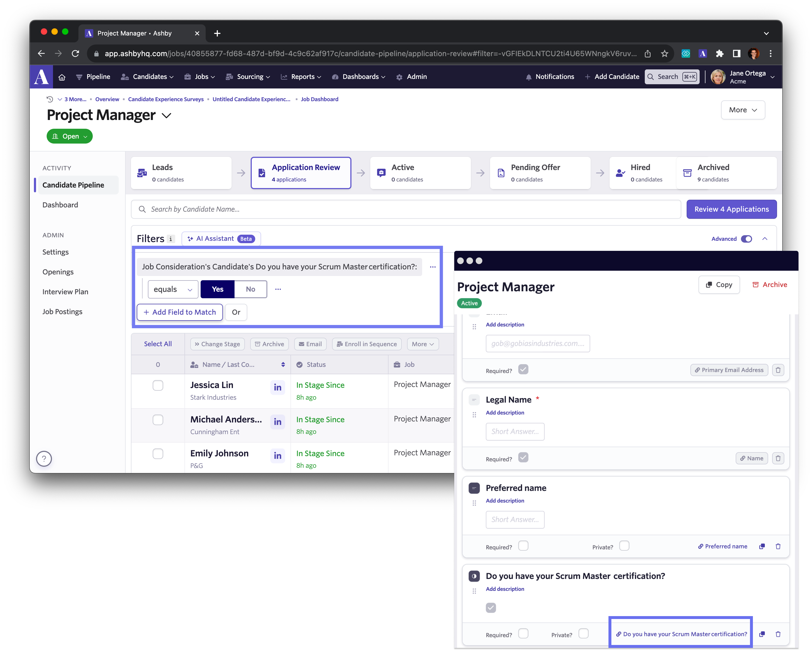Screen dimensions: 812x650
Task: Click the Ashby home icon
Action: [x=62, y=77]
